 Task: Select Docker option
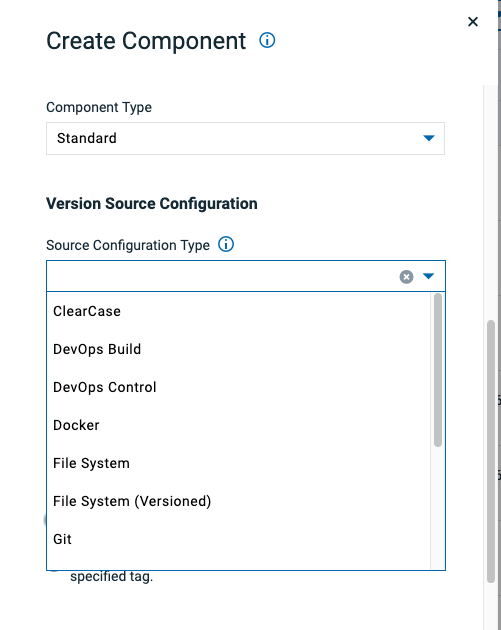point(238,425)
